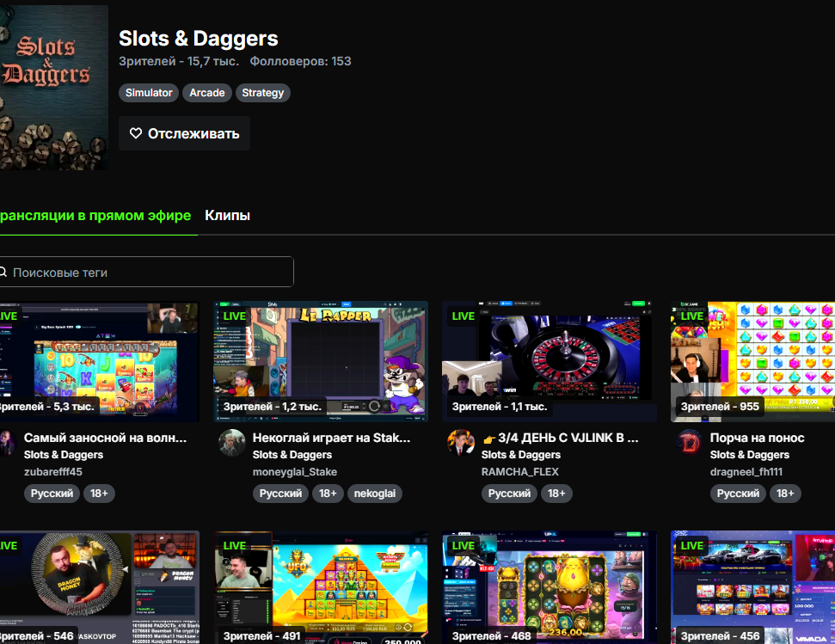Click the Зрителей - 15,7 тыс. viewer count

click(179, 61)
